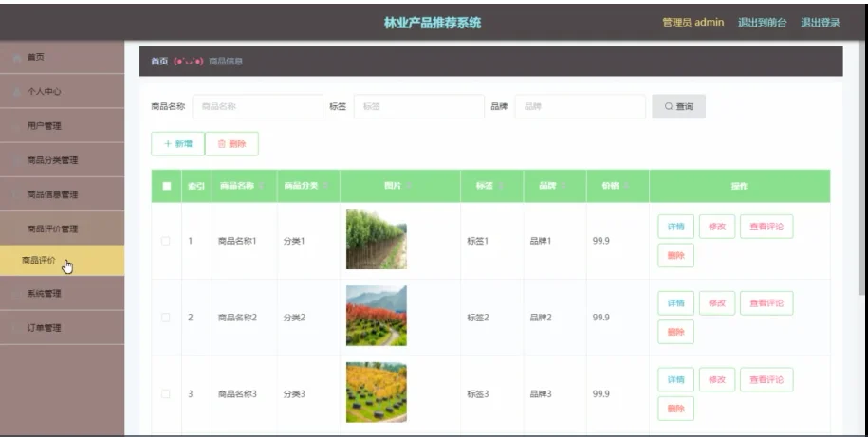This screenshot has height=437, width=868.
Task: Click the 删除 button beside 新增
Action: pos(231,144)
